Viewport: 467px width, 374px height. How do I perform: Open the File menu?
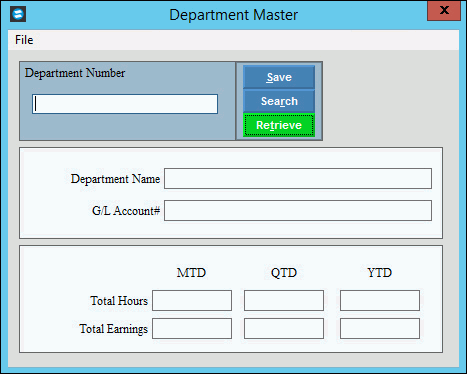click(x=24, y=40)
